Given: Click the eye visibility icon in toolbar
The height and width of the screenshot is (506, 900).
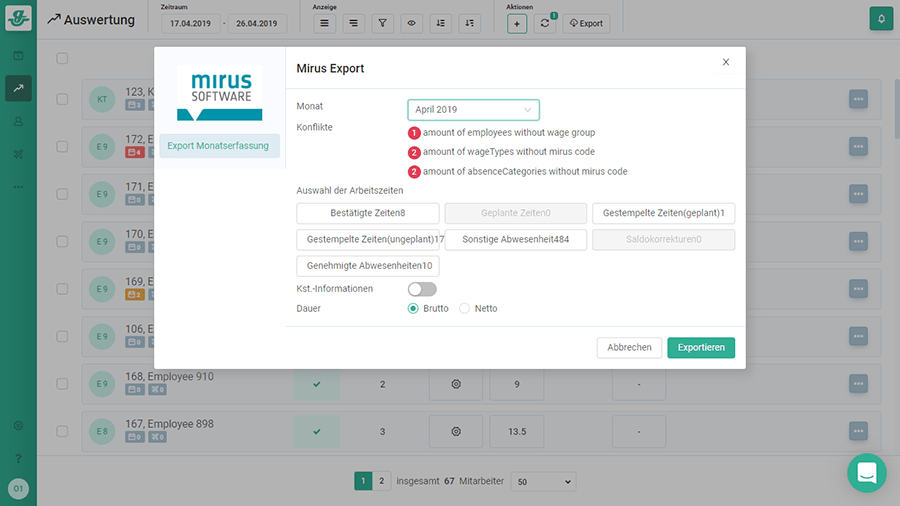Looking at the screenshot, I should (412, 23).
